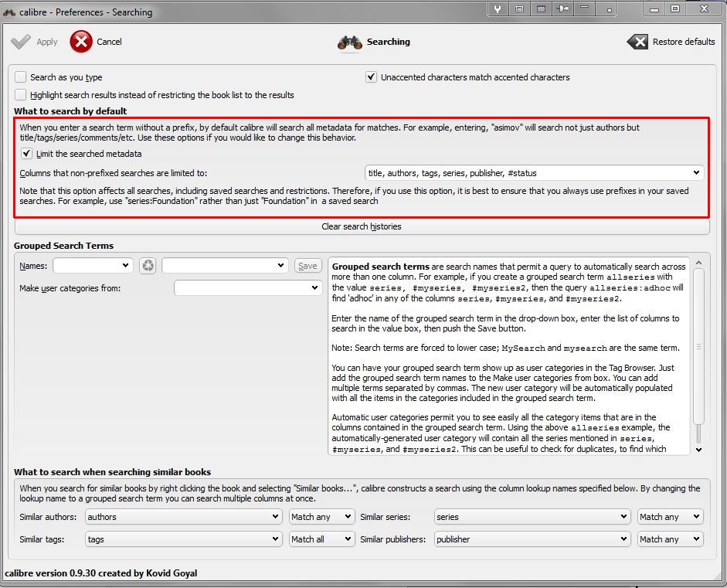This screenshot has height=588, width=727.
Task: Click the horizontal bar icon in title bar
Action: [x=585, y=8]
